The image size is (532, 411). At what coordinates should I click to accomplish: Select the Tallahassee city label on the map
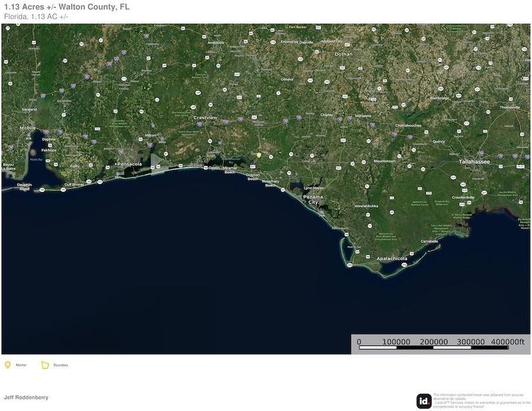pos(474,162)
